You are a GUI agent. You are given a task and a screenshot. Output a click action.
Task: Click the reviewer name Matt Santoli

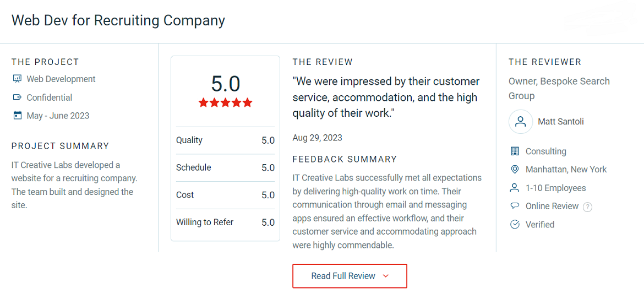tap(561, 122)
